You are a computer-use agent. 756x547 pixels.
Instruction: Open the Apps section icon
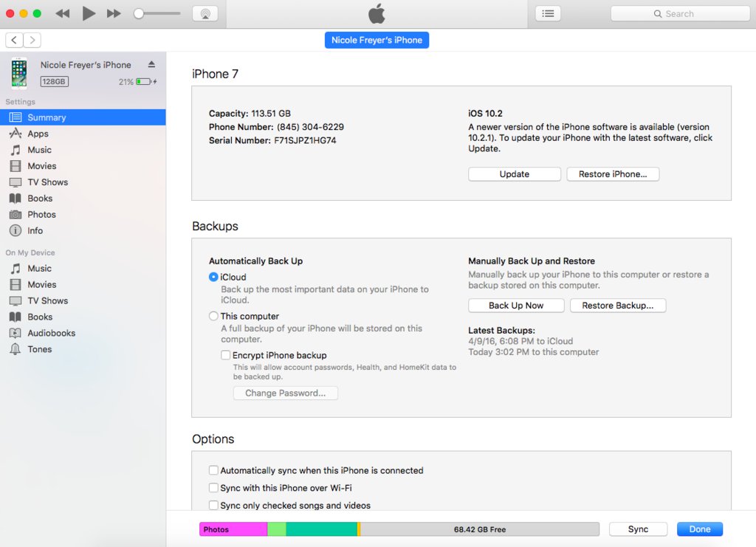[x=16, y=134]
